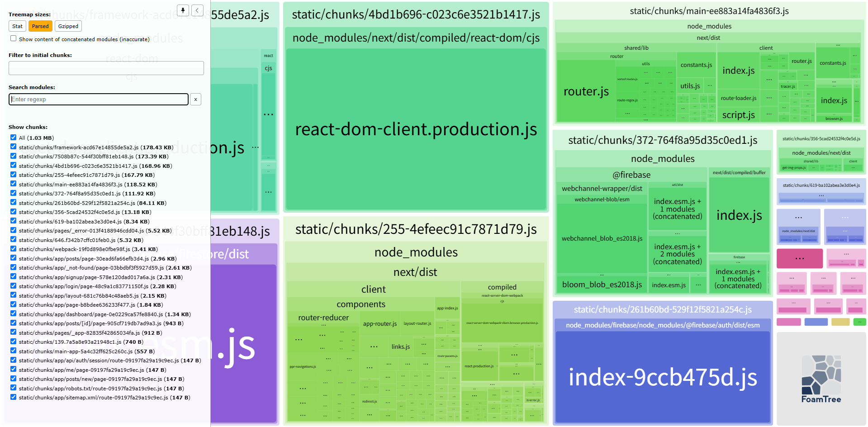Uncheck the All (1.03 MB) chunks checkbox

[x=14, y=138]
